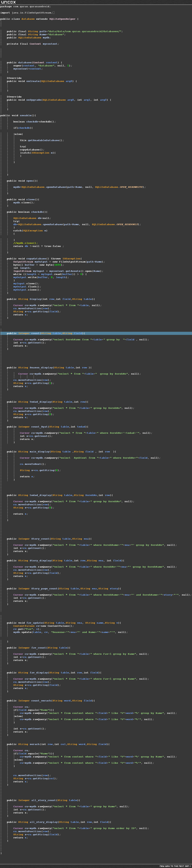Click the 'int length;' line
The height and width of the screenshot is (868, 192).
[22, 268]
